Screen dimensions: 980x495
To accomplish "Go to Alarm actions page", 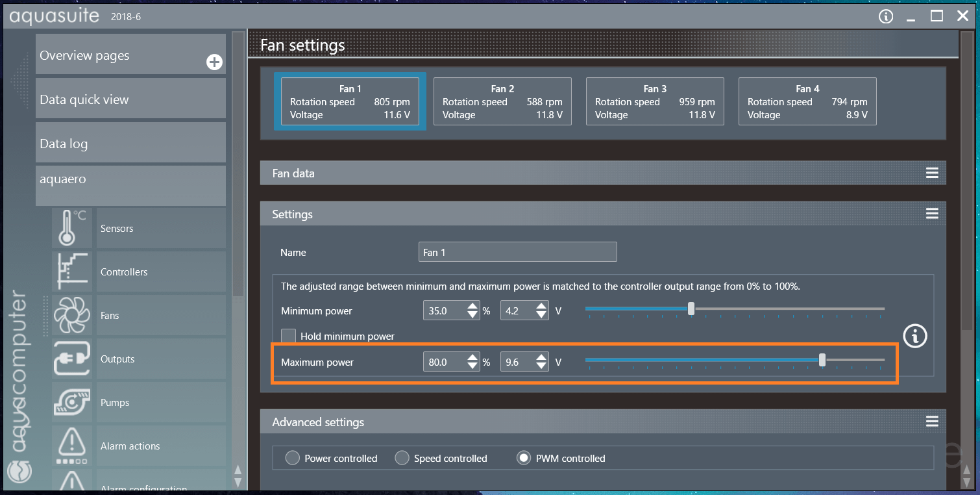I will point(161,446).
